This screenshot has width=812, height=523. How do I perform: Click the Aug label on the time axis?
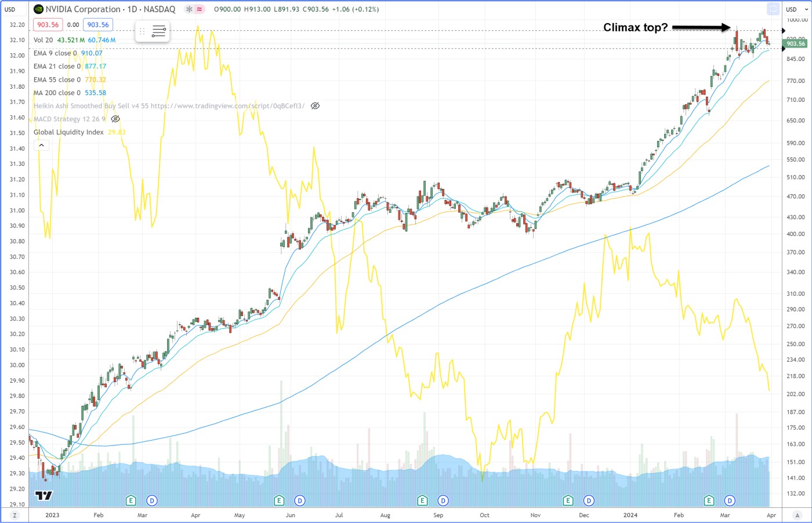point(385,515)
